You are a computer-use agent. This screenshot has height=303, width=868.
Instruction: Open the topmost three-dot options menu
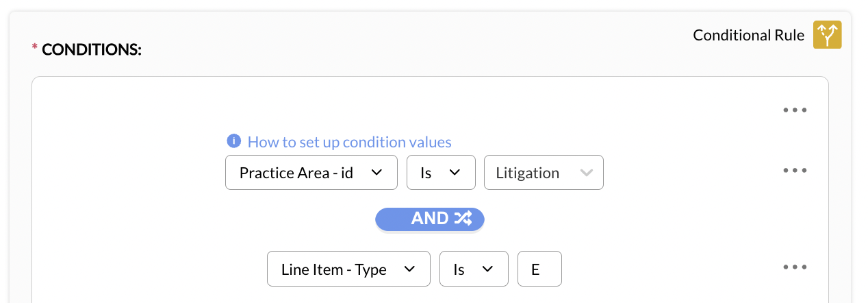795,110
